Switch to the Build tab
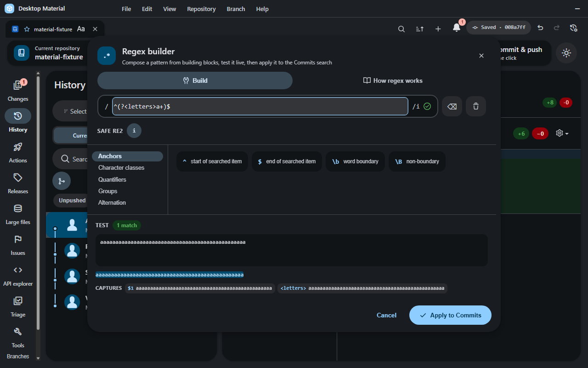The height and width of the screenshot is (368, 588). (195, 80)
